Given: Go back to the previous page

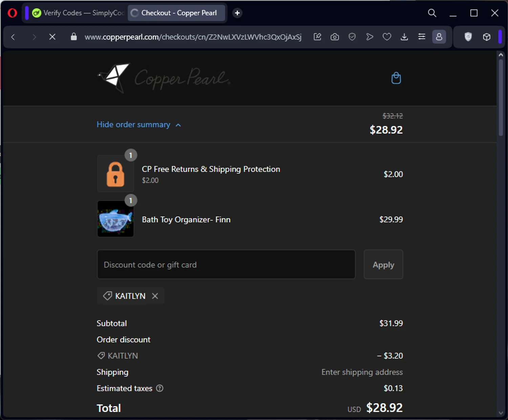Looking at the screenshot, I should tap(13, 37).
